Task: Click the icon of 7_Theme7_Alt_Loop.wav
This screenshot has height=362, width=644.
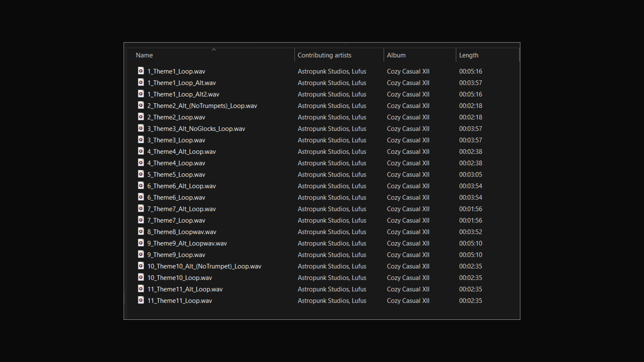Action: [141, 208]
